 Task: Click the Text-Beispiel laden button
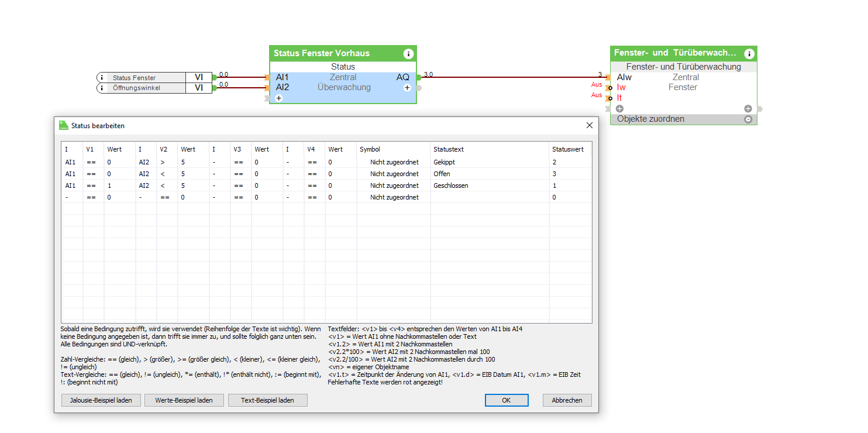click(267, 400)
